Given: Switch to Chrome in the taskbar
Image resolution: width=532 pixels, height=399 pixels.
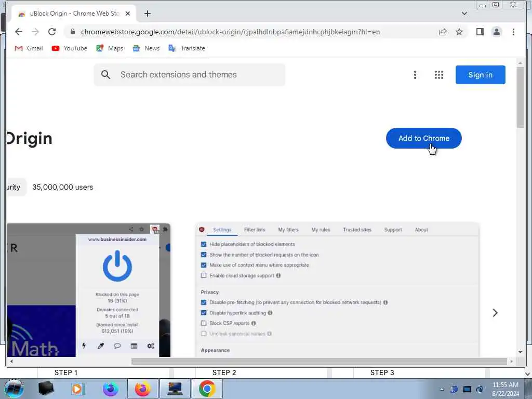Looking at the screenshot, I should pyautogui.click(x=207, y=389).
